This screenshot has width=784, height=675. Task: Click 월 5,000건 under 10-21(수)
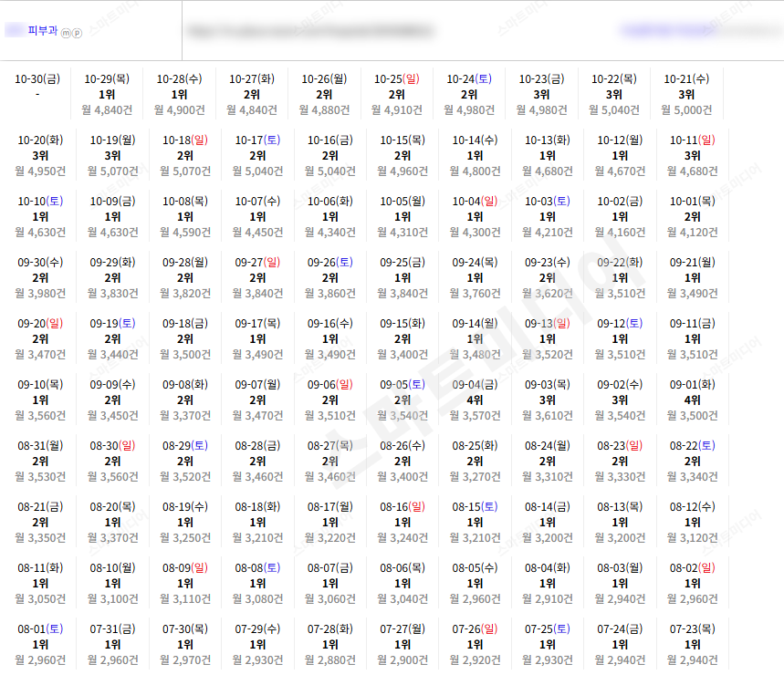686,110
